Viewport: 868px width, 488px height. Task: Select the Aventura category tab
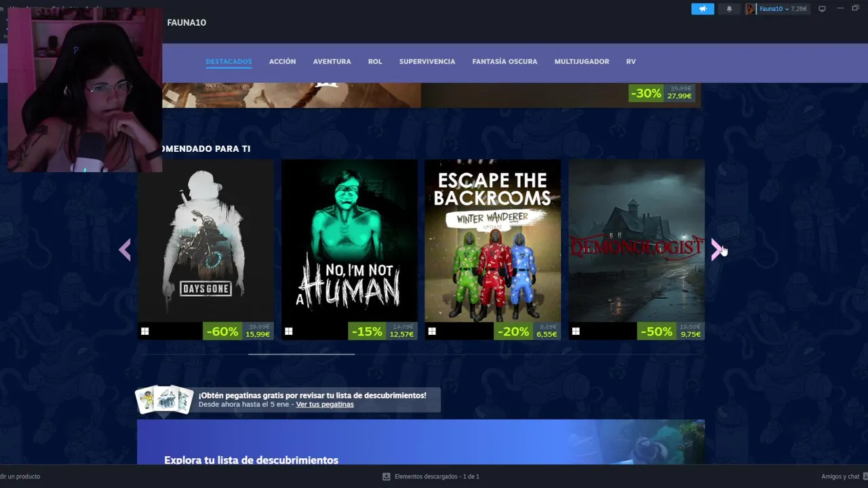coord(332,62)
